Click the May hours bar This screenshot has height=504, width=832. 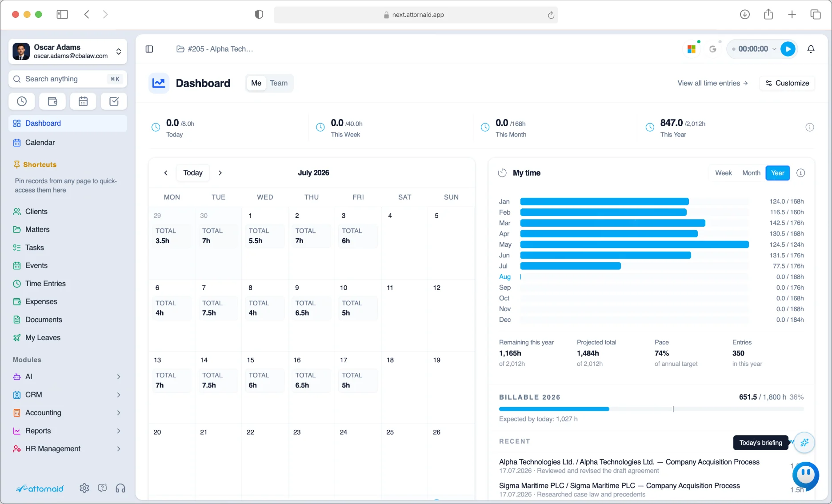634,244
